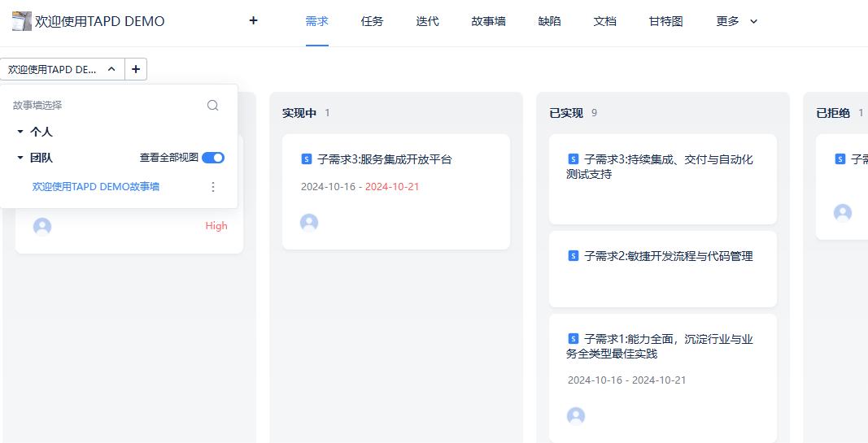This screenshot has height=443, width=868.
Task: Switch to the 需求 tab
Action: coord(317,22)
